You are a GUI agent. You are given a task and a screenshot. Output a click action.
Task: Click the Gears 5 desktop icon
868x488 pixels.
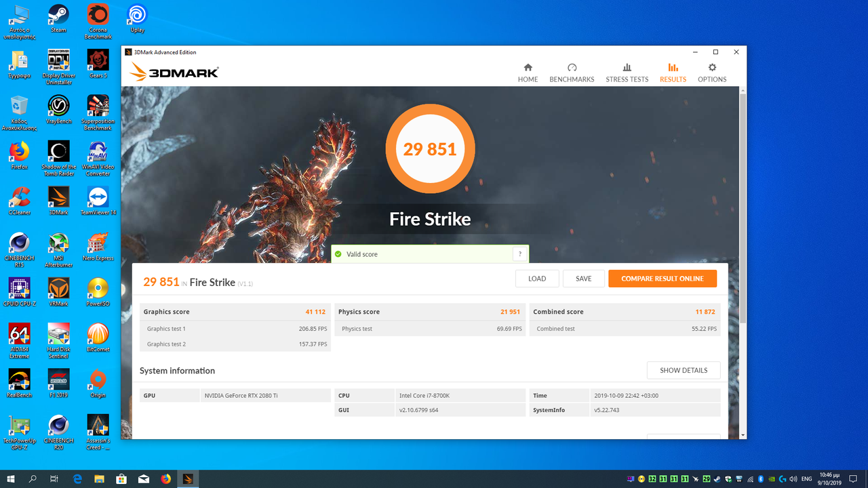click(98, 64)
